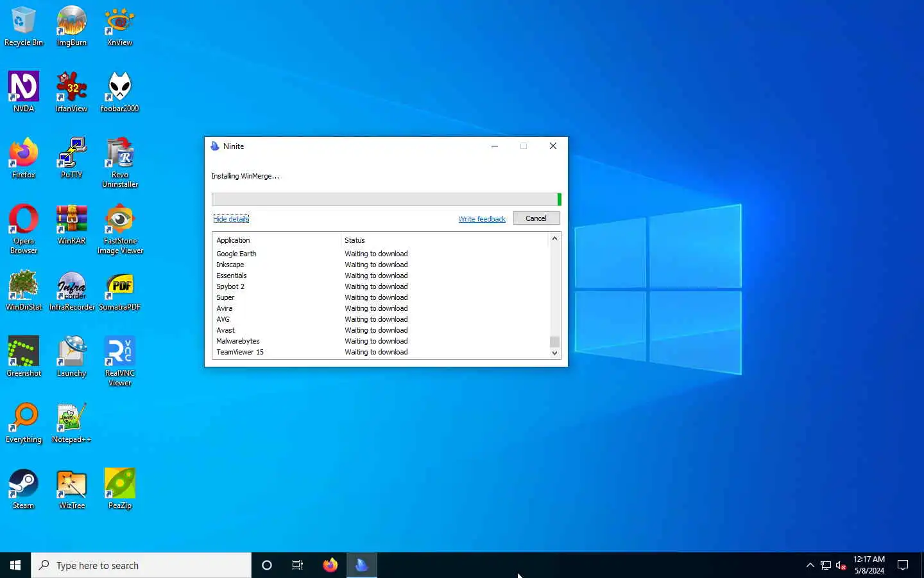Screen dimensions: 924x578
Task: Select the Super row in list
Action: (381, 297)
